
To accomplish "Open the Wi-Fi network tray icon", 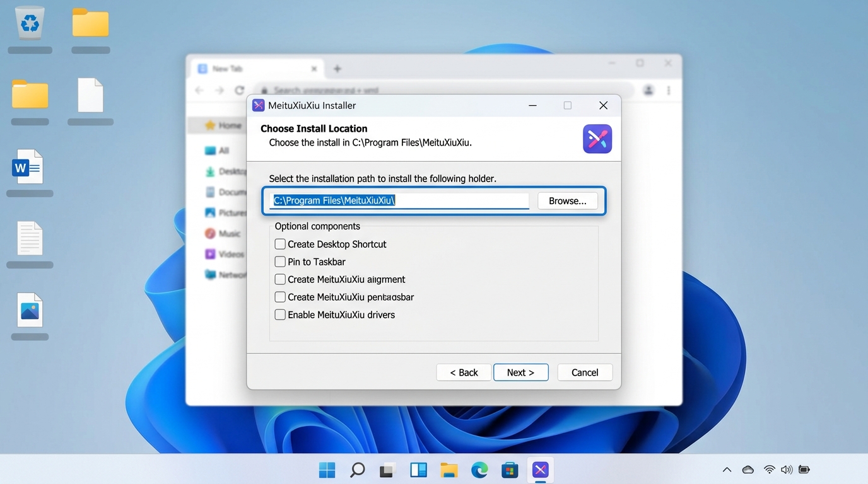I will (769, 470).
